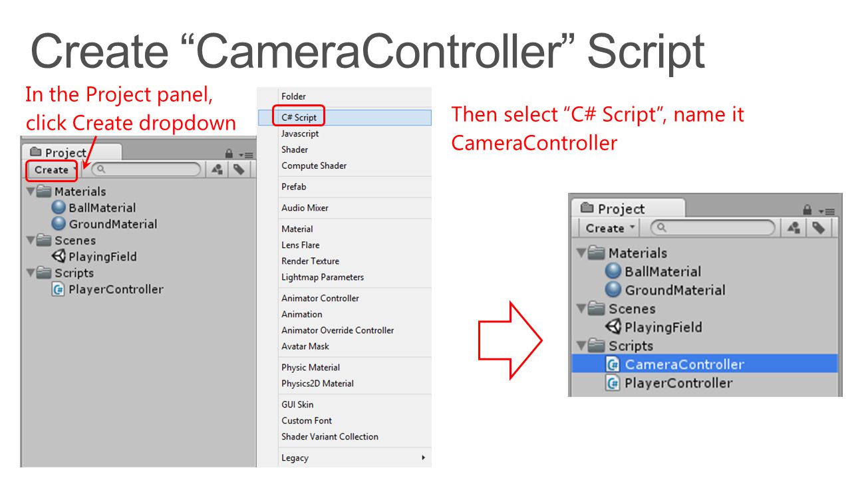Click PlayerController C# script icon in left panel
Viewport: 868px width, 488px height.
pos(59,289)
